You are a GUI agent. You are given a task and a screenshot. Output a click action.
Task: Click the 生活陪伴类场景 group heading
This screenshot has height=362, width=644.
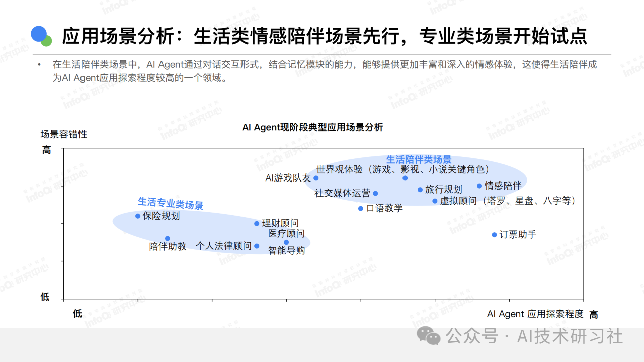coord(419,160)
